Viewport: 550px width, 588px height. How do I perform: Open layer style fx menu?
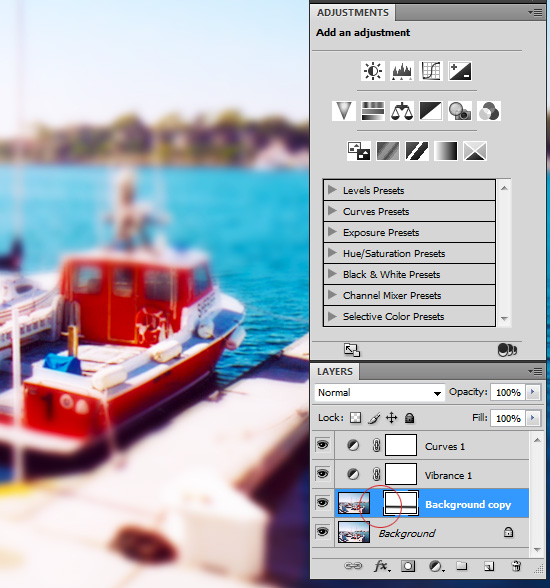point(382,566)
